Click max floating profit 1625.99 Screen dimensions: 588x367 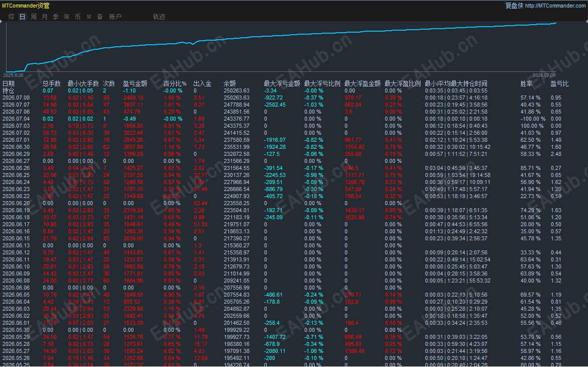click(x=355, y=217)
